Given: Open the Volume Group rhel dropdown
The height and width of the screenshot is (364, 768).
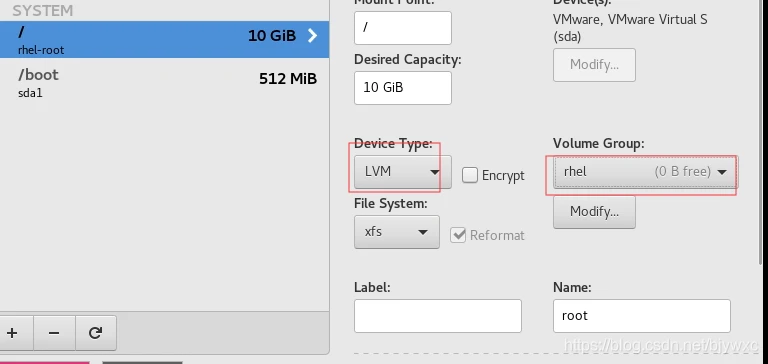Looking at the screenshot, I should [645, 172].
